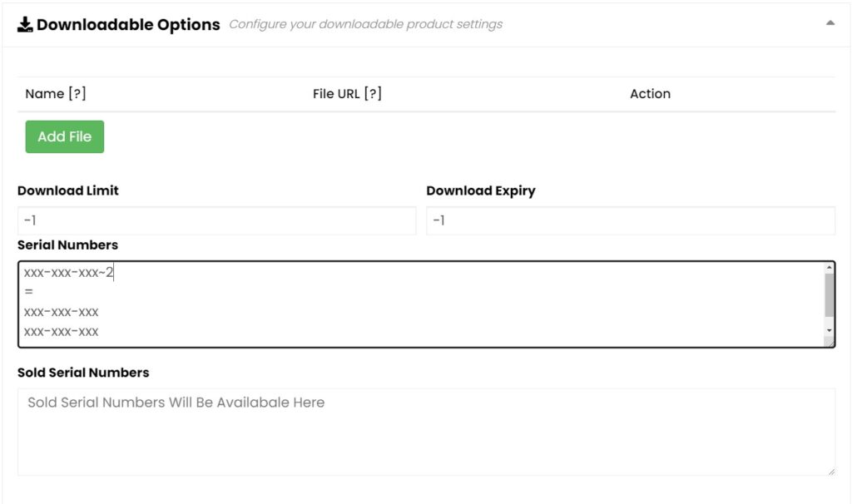Click the Name help [?] marker
This screenshot has width=852, height=504.
click(77, 93)
